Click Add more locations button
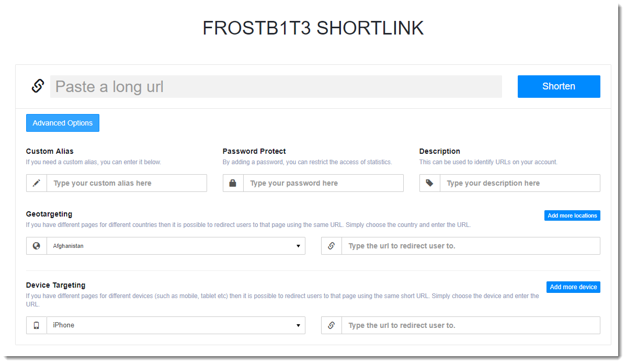Viewport: 626px width, 364px height. 572,215
